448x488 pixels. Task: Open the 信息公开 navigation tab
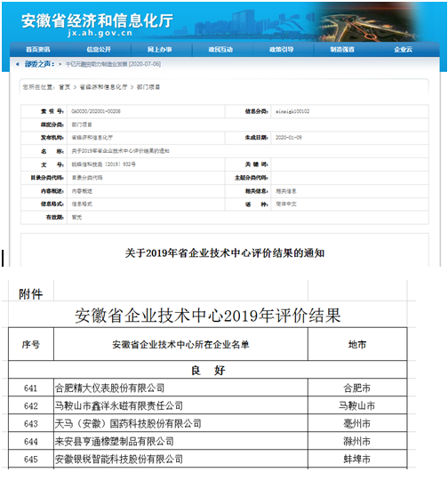tap(99, 50)
